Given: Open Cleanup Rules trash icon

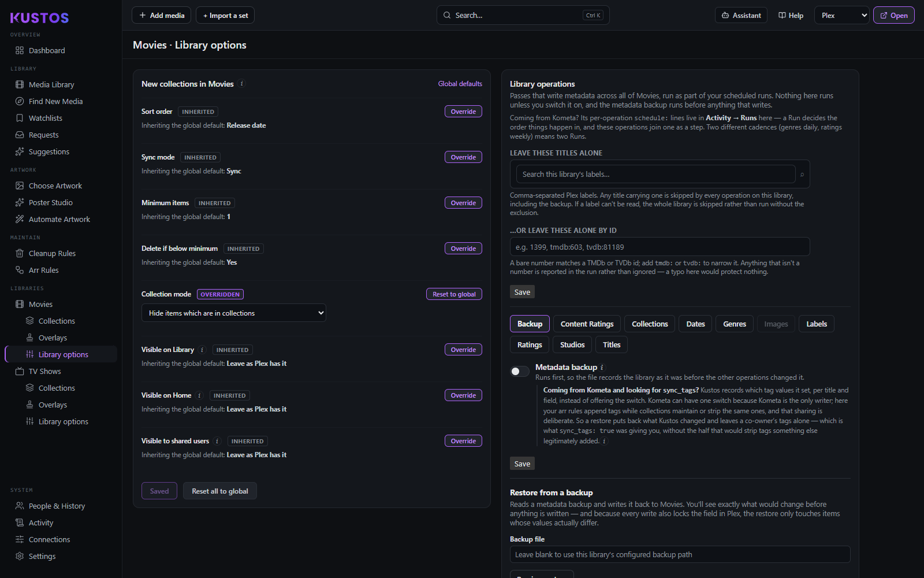Looking at the screenshot, I should pyautogui.click(x=20, y=253).
